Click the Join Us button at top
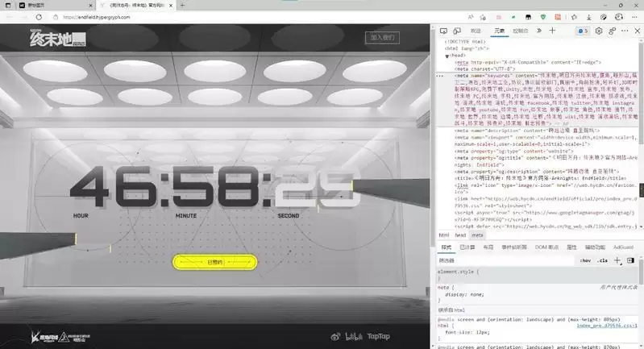Image resolution: width=644 pixels, height=349 pixels. click(x=382, y=37)
